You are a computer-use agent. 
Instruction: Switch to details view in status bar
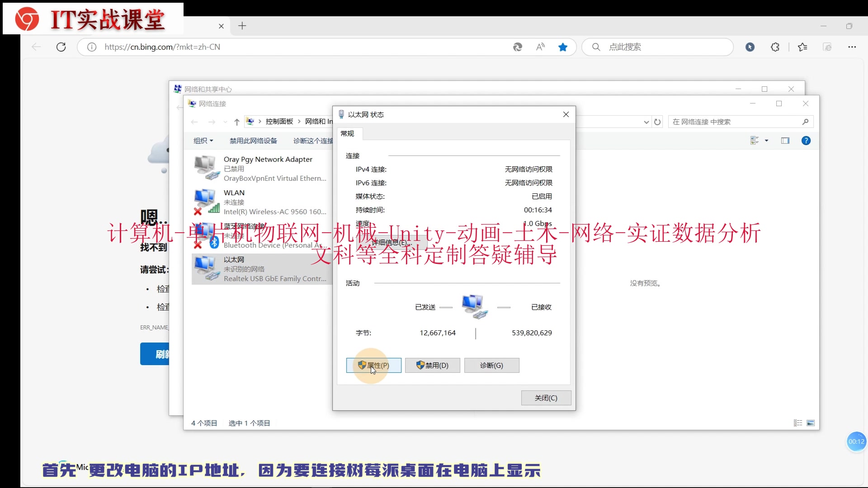pyautogui.click(x=798, y=423)
